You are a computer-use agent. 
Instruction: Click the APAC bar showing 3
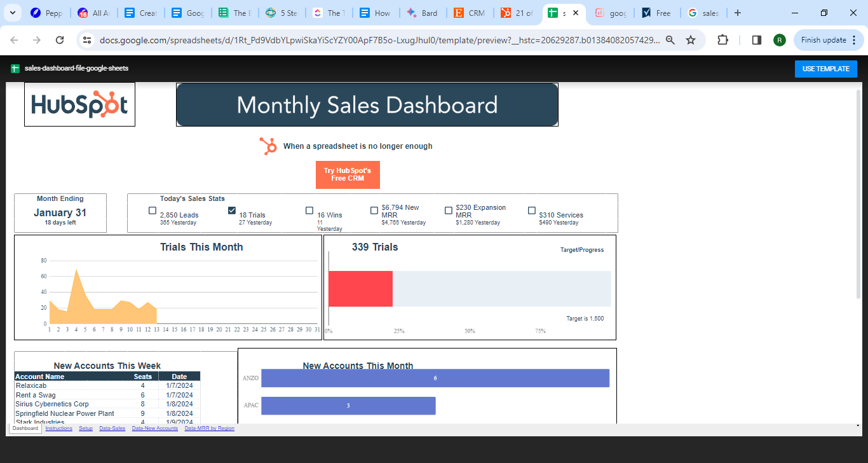[x=348, y=406]
